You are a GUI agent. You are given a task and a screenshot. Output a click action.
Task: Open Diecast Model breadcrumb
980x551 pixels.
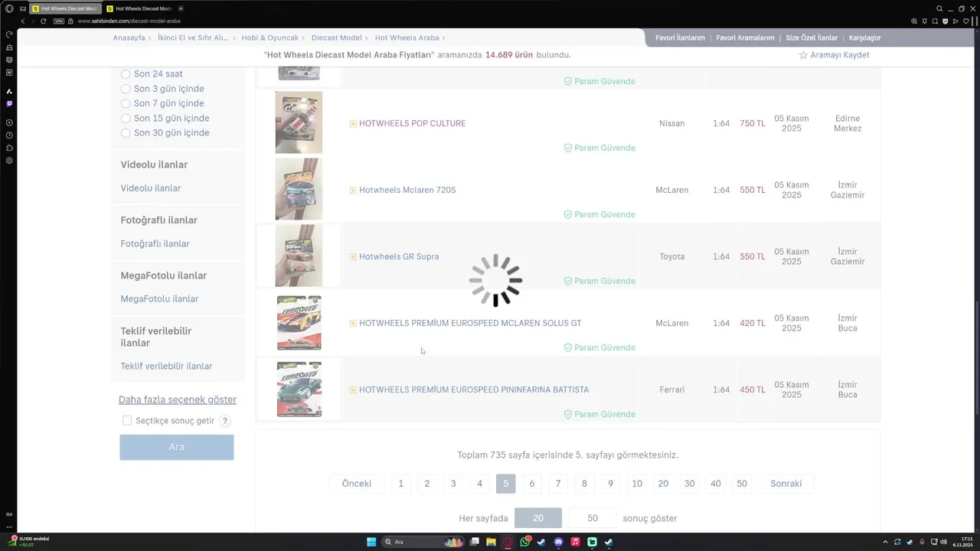(337, 37)
